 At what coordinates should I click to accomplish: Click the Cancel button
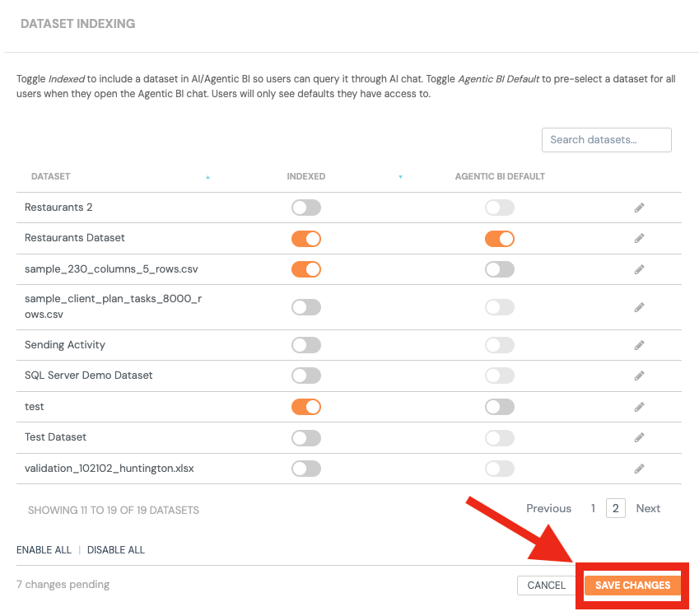pyautogui.click(x=547, y=586)
